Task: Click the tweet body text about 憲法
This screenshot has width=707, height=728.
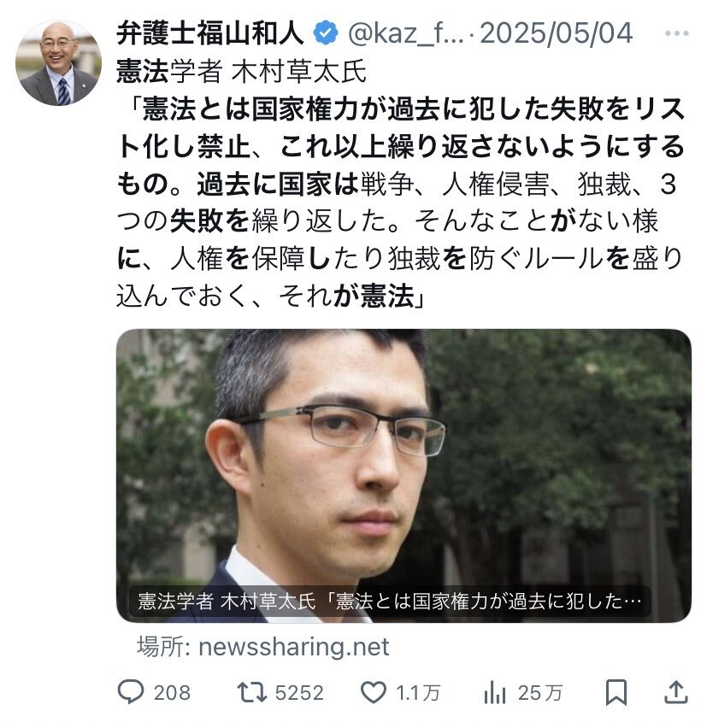Action: click(x=401, y=183)
